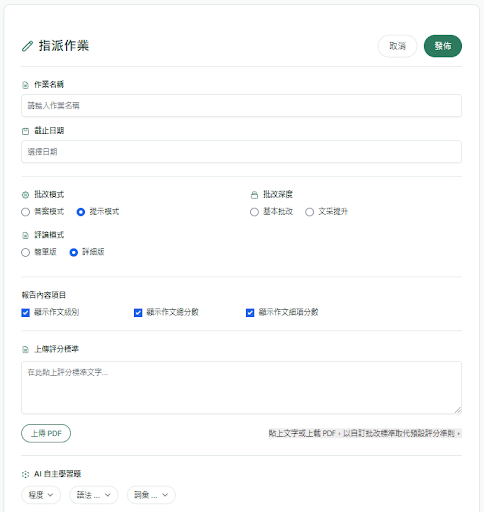Choose the 文采提升 grading depth option
484x512 pixels.
pos(309,212)
